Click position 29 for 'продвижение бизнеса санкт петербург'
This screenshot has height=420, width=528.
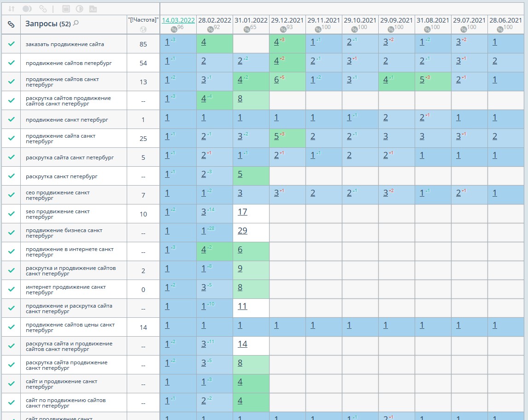pos(242,231)
